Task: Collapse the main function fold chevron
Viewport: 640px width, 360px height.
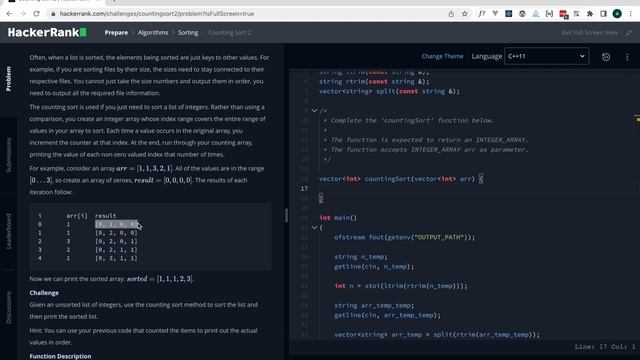Action: pyautogui.click(x=314, y=227)
